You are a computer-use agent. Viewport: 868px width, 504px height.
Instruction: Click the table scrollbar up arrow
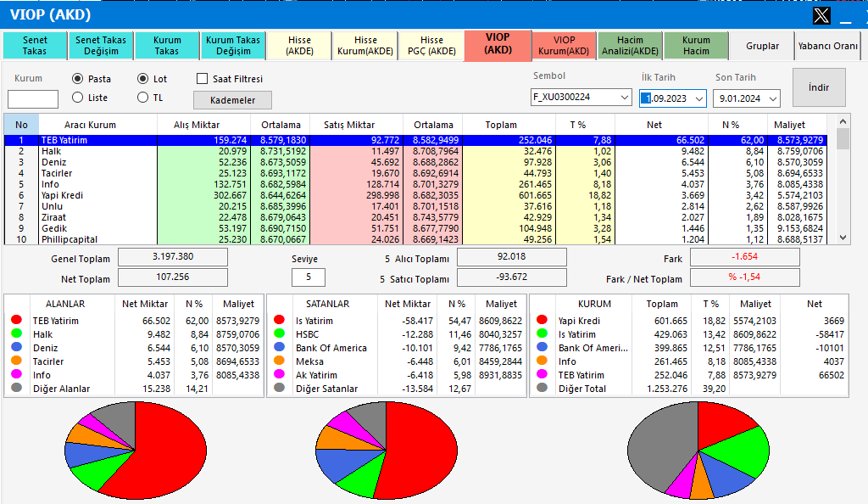click(843, 121)
